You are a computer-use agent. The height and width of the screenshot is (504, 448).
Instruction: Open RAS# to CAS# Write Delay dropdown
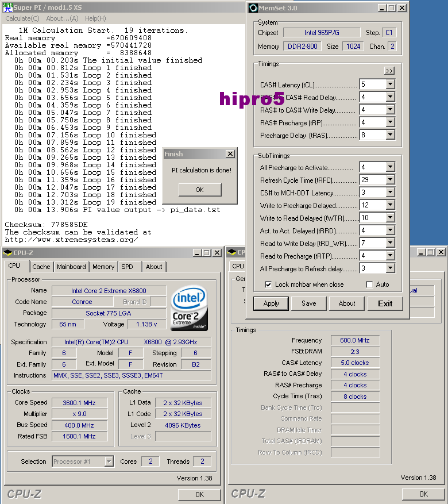click(x=390, y=110)
